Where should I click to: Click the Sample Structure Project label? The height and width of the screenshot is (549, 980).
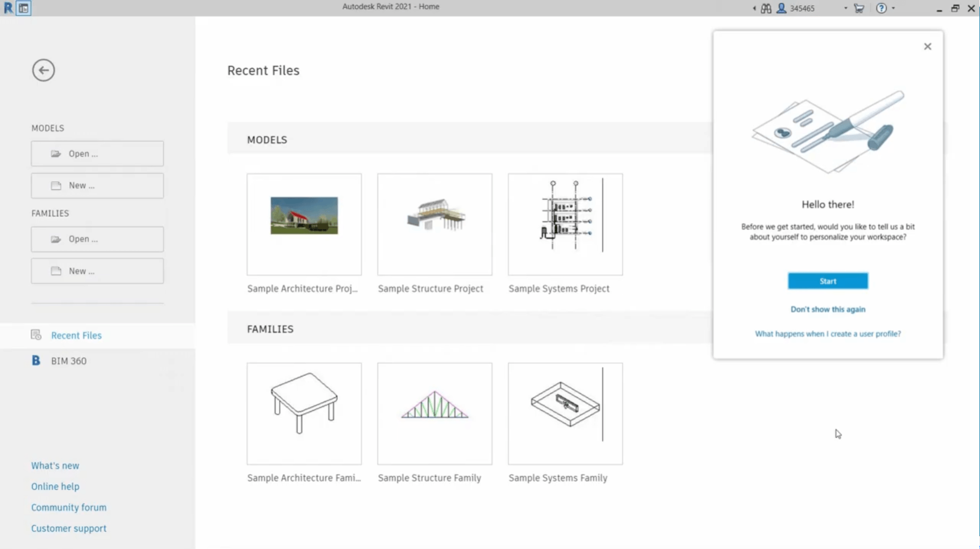pos(430,289)
